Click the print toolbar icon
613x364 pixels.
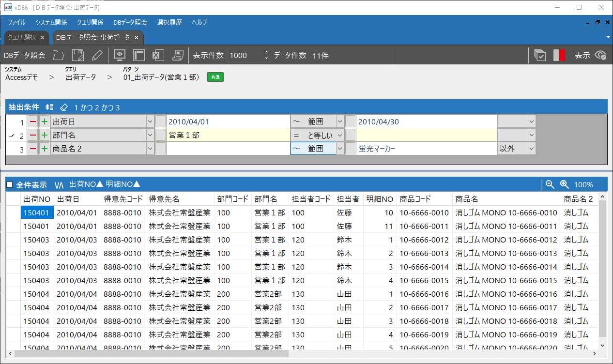(x=178, y=55)
